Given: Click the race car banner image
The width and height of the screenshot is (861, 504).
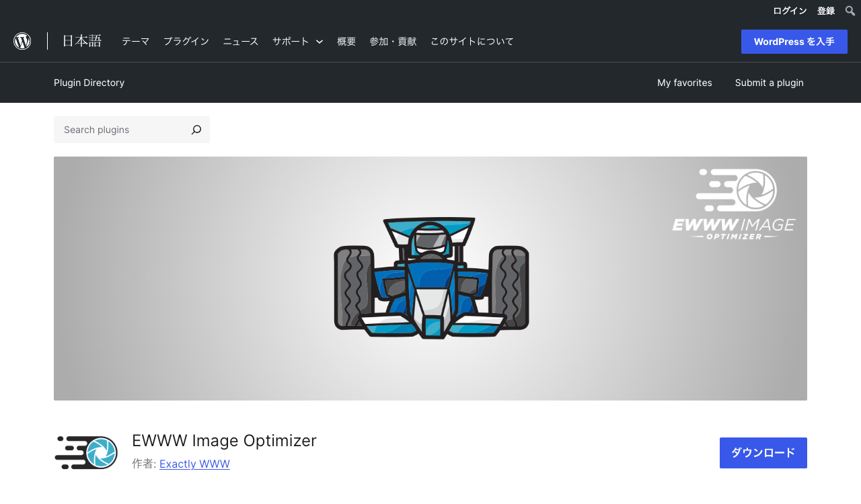Looking at the screenshot, I should pos(430,278).
